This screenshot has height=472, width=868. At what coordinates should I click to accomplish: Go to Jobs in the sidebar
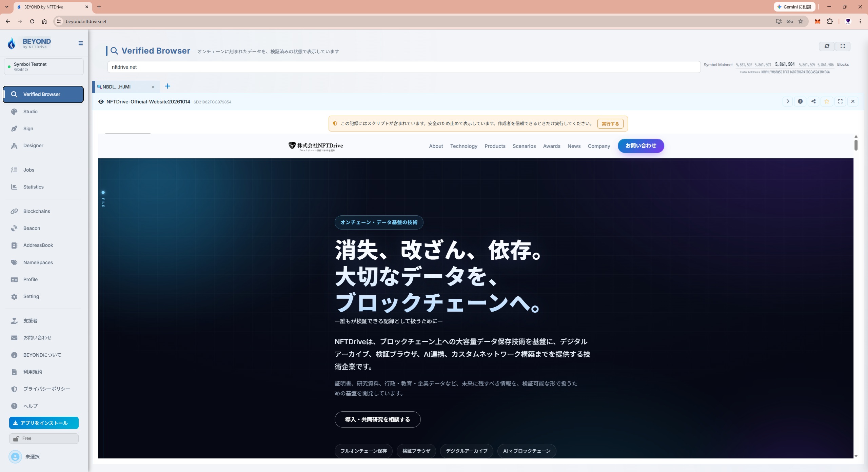(43, 170)
